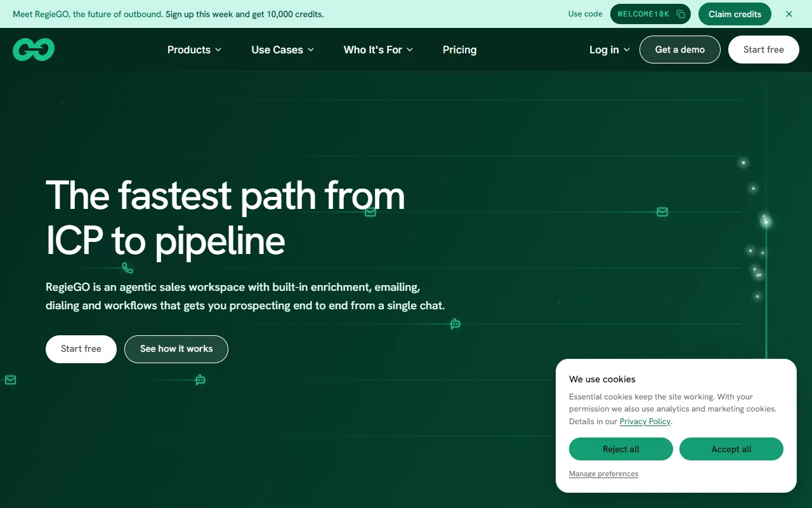
Task: Open Manage preferences for cookies
Action: [x=604, y=474]
